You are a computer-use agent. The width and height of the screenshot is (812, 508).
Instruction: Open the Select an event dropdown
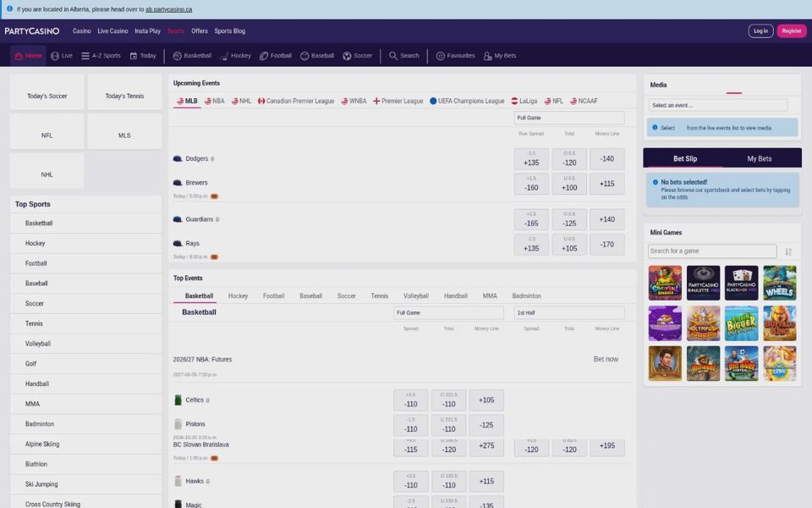[x=718, y=105]
